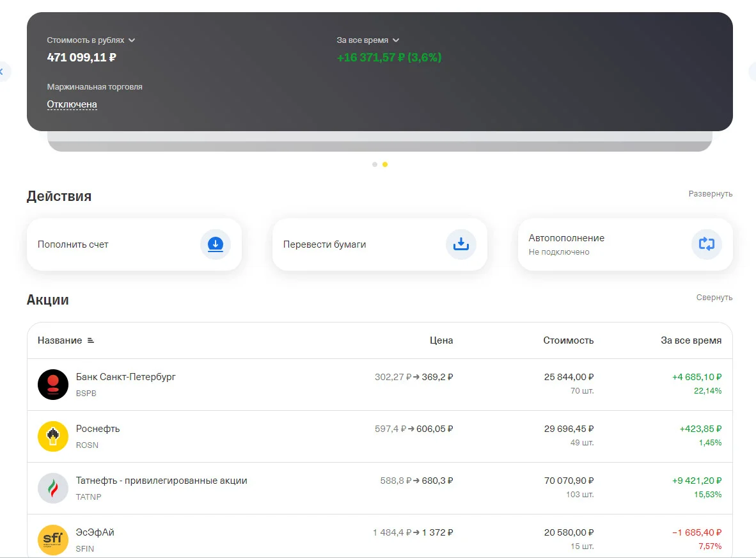Click the TATNP ticker label
This screenshot has height=558, width=756.
coord(89,497)
